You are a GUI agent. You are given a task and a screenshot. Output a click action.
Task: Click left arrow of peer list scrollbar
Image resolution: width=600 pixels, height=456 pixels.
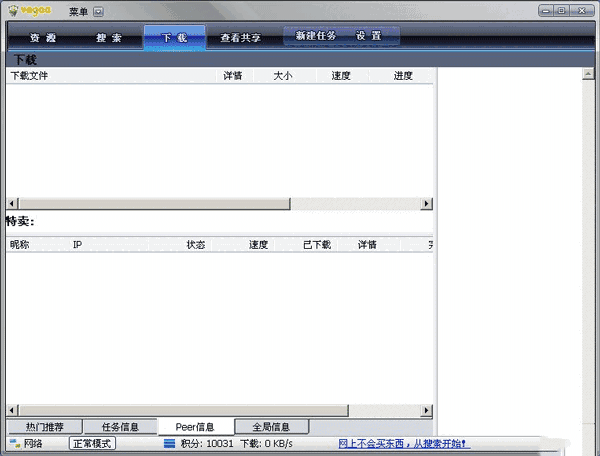(x=11, y=410)
